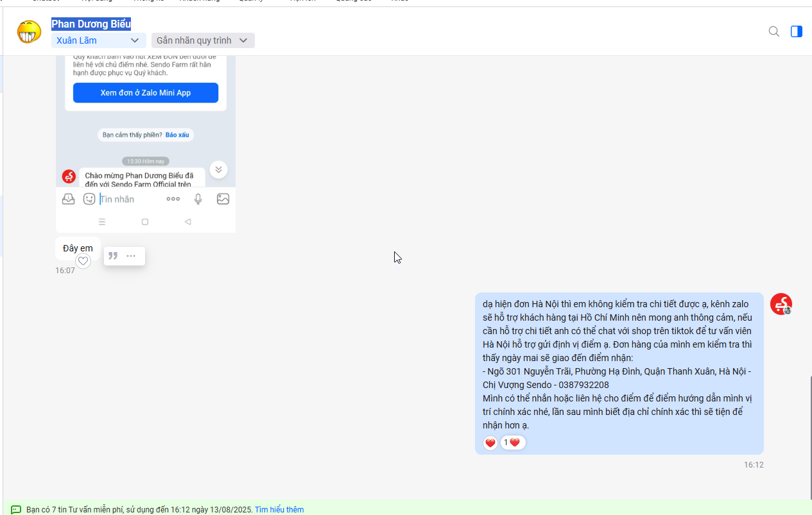Expand the Gắn nhãn quy trình dropdown

pos(203,40)
